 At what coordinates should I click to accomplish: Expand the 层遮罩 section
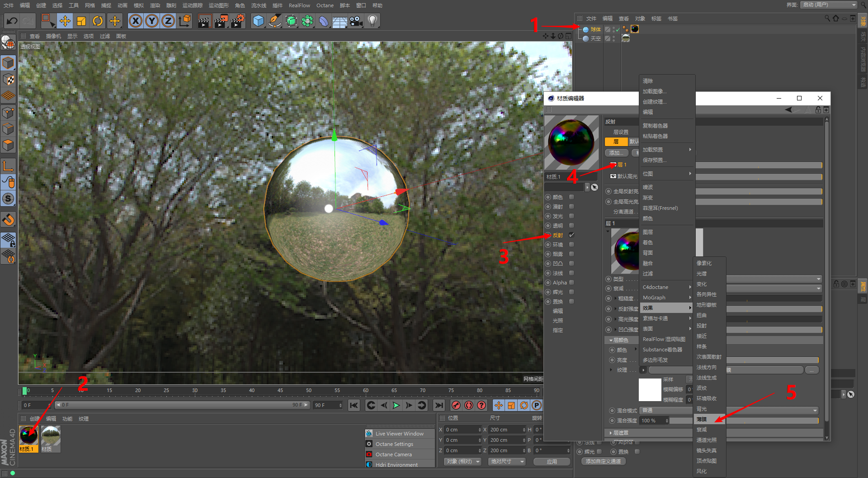(611, 433)
